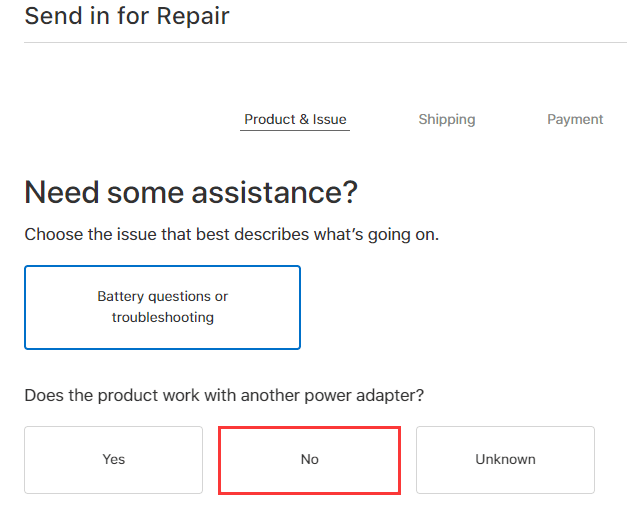Screen dimensions: 627x524
Task: Switch to the Product & Issue tab
Action: pos(295,120)
